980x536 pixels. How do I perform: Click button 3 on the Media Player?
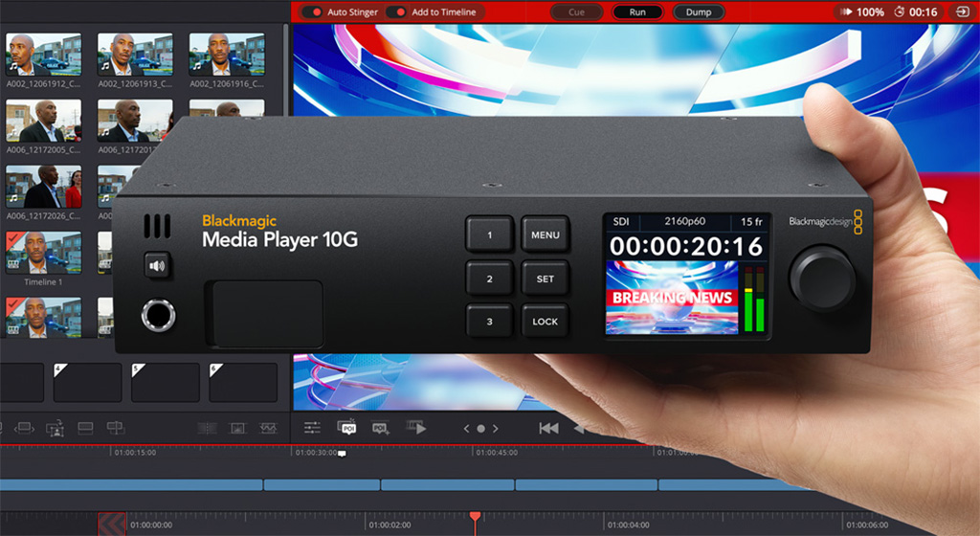click(489, 321)
